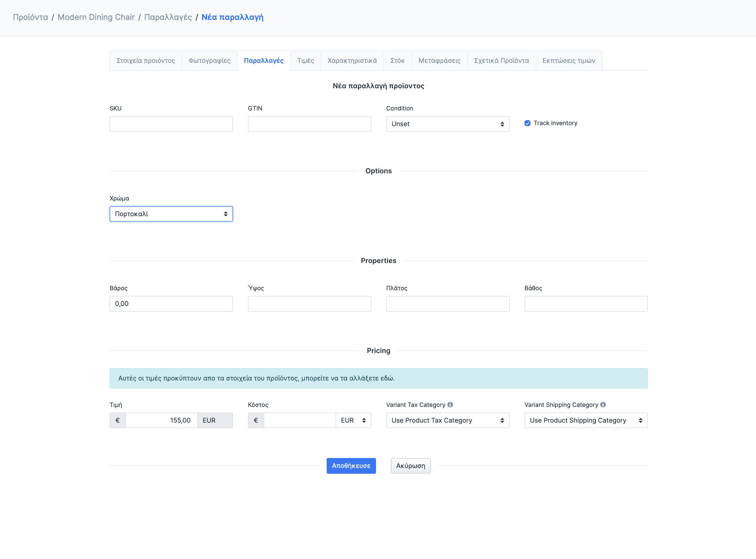The width and height of the screenshot is (756, 559).
Task: Switch to the Φωτογραφίες tab
Action: [209, 61]
